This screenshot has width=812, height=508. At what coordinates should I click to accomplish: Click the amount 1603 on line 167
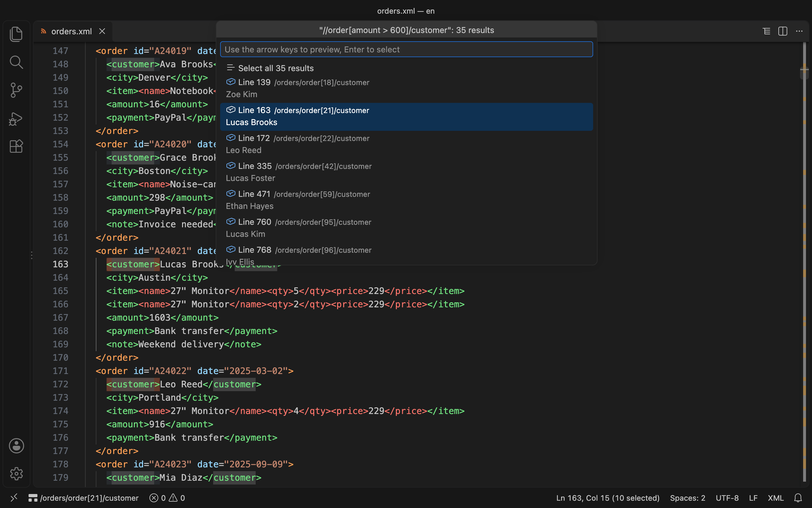tap(160, 317)
